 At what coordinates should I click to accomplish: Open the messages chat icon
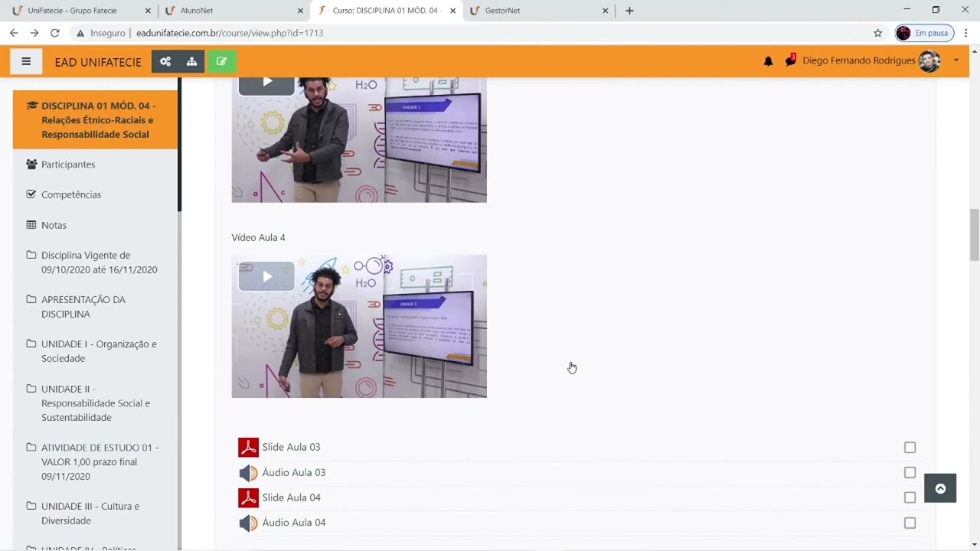(791, 60)
